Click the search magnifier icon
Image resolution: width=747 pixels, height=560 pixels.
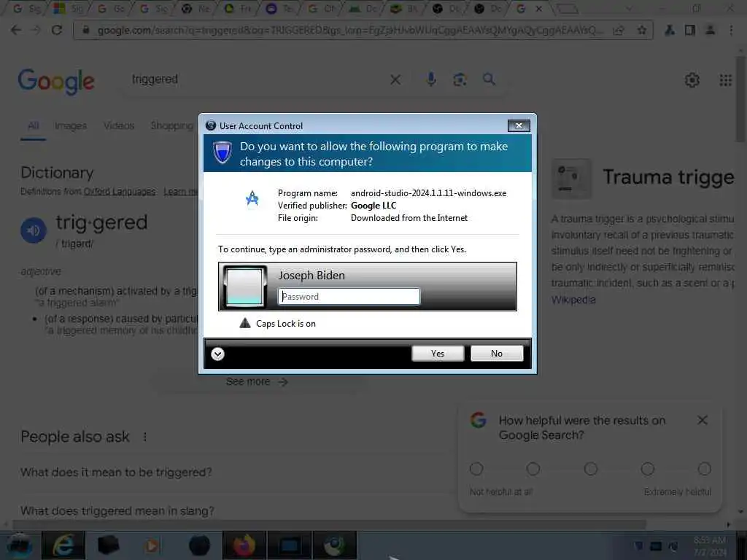click(489, 79)
